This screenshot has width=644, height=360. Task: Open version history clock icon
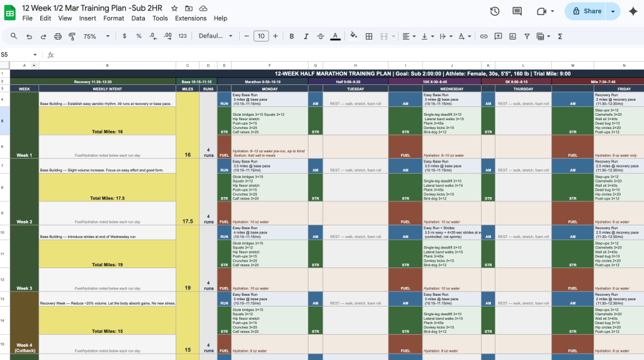(495, 11)
